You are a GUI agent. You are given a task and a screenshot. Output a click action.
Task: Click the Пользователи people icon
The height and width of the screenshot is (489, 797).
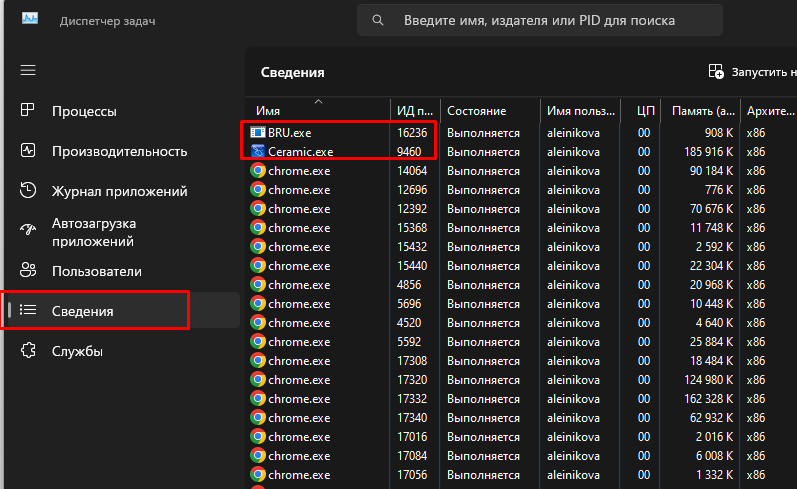[x=28, y=270]
